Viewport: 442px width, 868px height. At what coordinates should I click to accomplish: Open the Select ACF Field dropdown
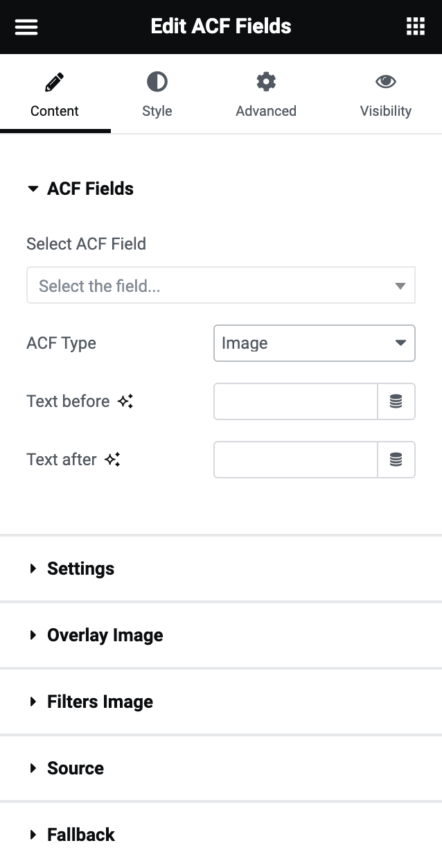coord(220,284)
